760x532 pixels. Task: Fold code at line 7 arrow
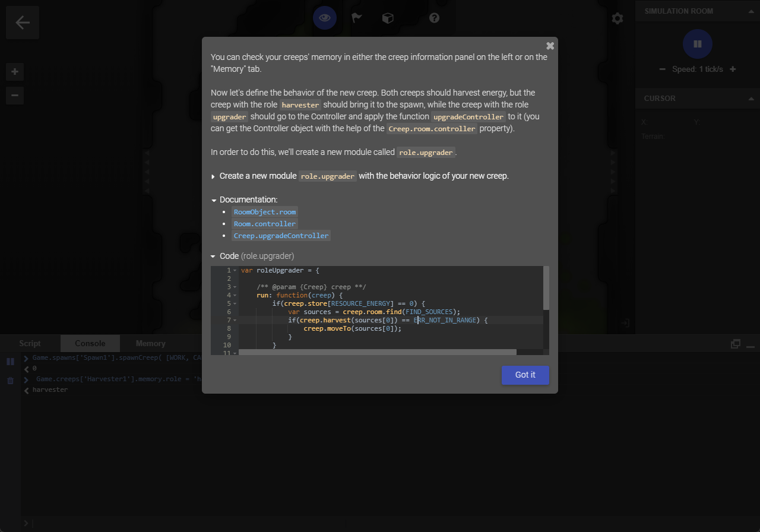(x=235, y=321)
